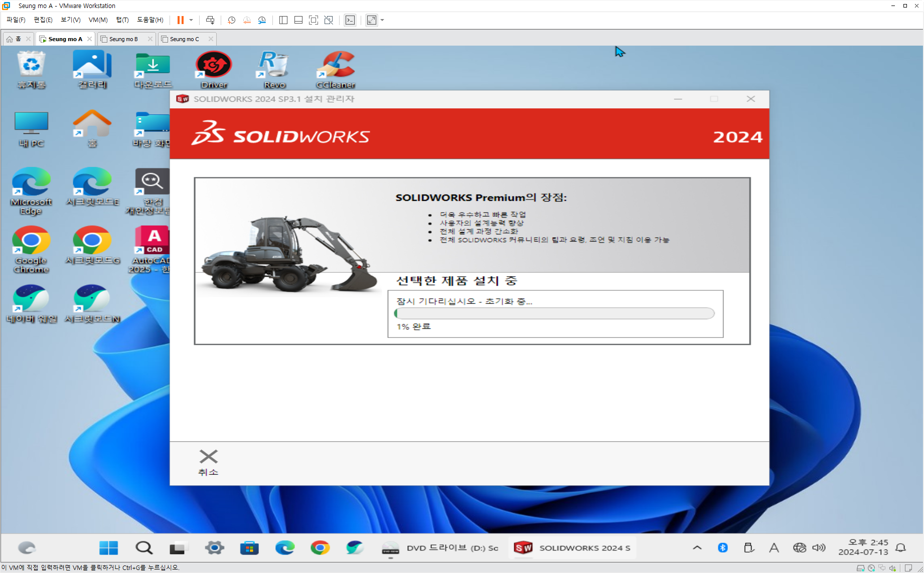Open the VMware console view

pos(350,20)
